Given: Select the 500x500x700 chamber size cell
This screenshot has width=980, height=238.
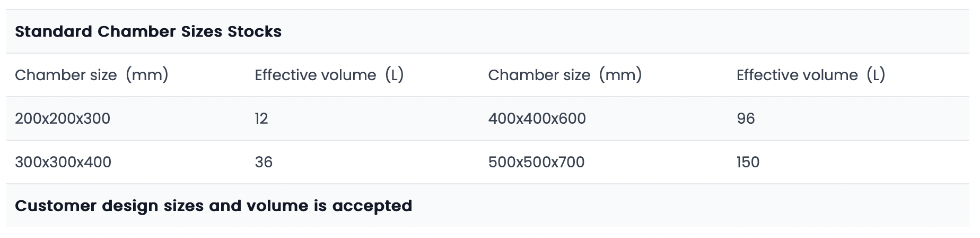Looking at the screenshot, I should [x=536, y=162].
